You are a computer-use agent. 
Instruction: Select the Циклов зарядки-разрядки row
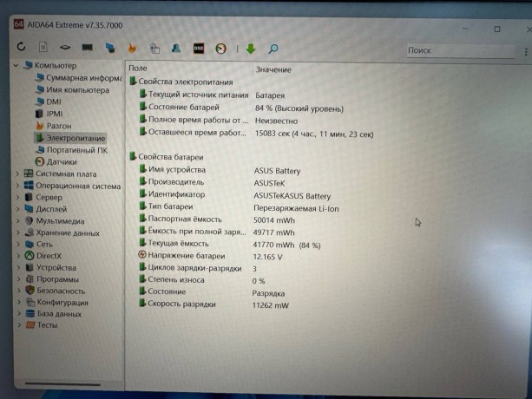[x=198, y=268]
